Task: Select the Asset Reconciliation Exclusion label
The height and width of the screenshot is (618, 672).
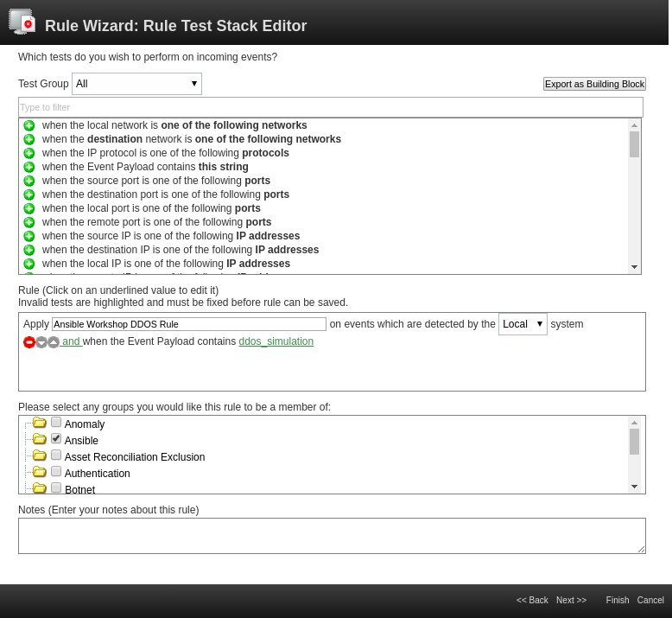Action: [x=135, y=456]
